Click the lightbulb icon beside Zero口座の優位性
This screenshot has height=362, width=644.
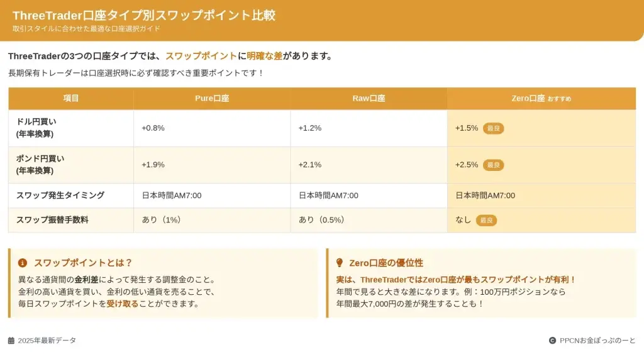click(340, 263)
